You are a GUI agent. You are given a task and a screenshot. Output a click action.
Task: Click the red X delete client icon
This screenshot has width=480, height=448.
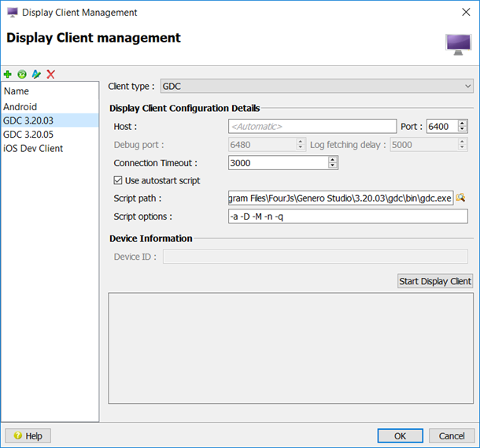[51, 74]
